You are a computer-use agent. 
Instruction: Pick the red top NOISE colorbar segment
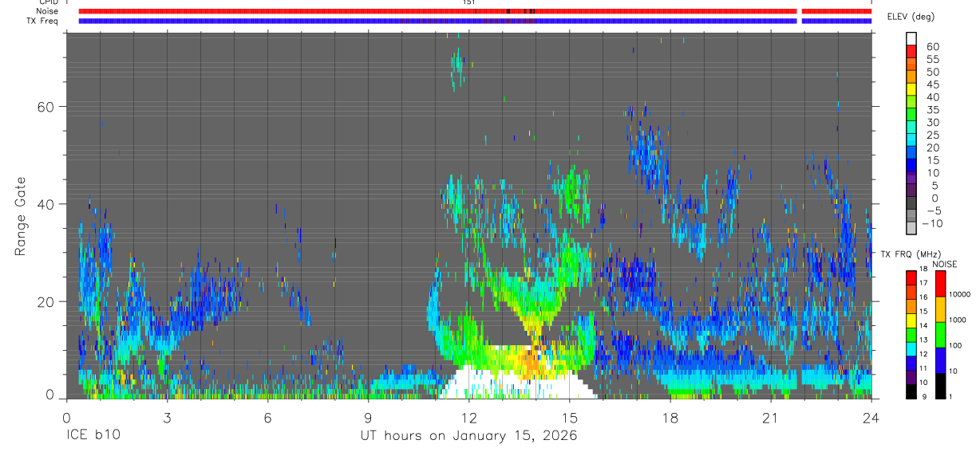(x=940, y=283)
